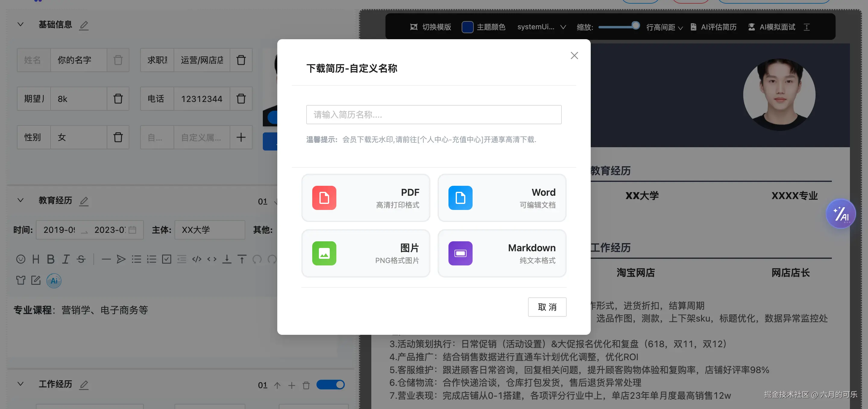
Task: Apply italic formatting
Action: pos(66,259)
